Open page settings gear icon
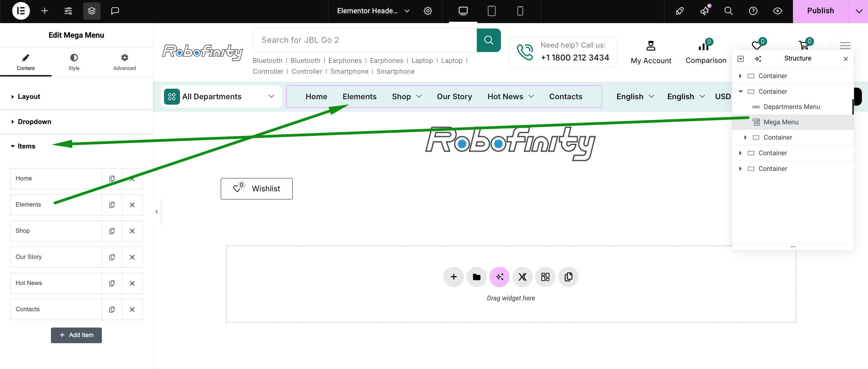The height and width of the screenshot is (369, 868). (x=428, y=11)
